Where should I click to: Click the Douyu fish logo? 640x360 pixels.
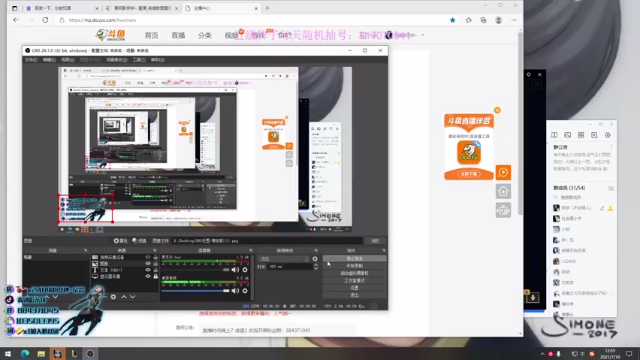click(x=111, y=35)
